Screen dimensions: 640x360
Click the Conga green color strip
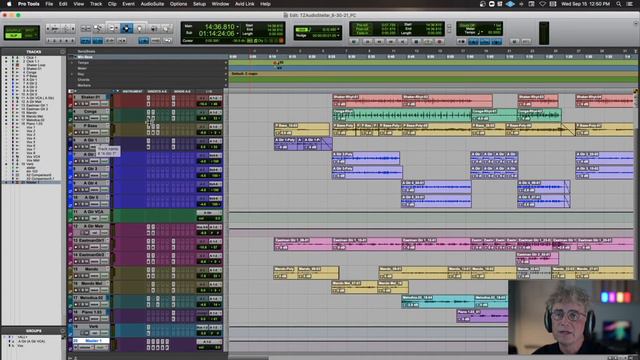tap(70, 115)
